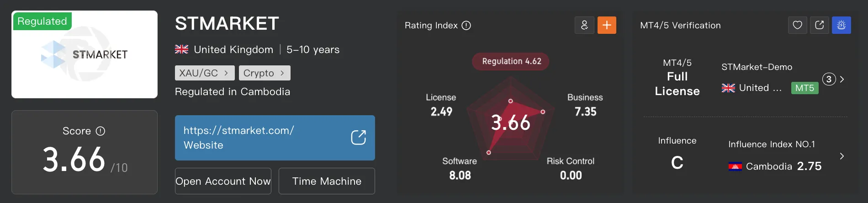This screenshot has width=868, height=203.
Task: Expand the Crypto tag
Action: (265, 73)
